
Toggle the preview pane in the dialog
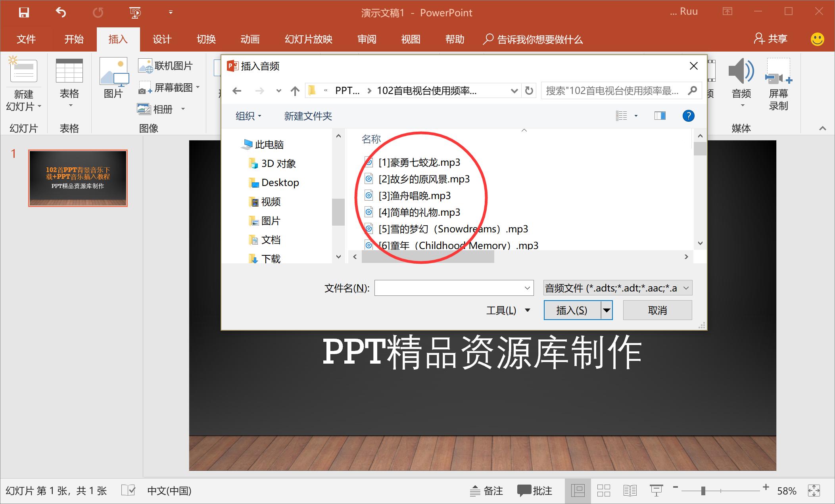tap(659, 115)
